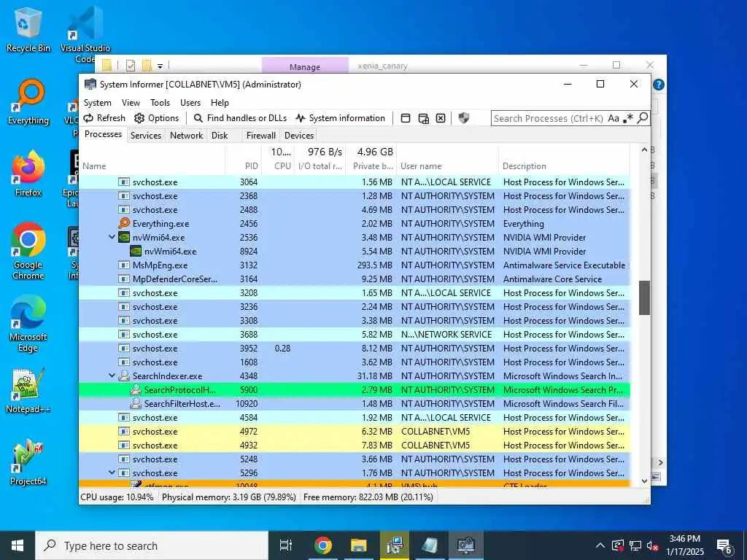747x560 pixels.
Task: Open the Windows Start menu
Action: pyautogui.click(x=18, y=545)
